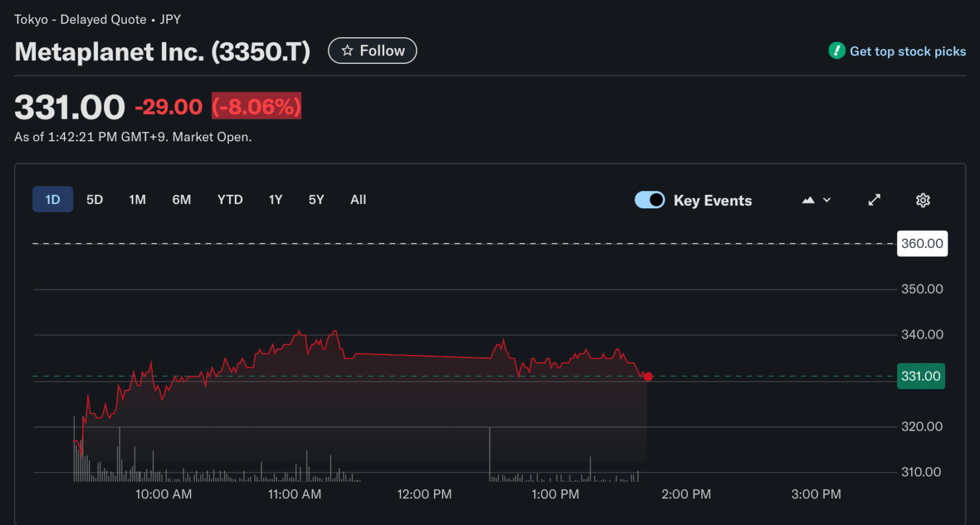The width and height of the screenshot is (980, 525).
Task: Click the 10:00 AM axis label
Action: pos(164,494)
